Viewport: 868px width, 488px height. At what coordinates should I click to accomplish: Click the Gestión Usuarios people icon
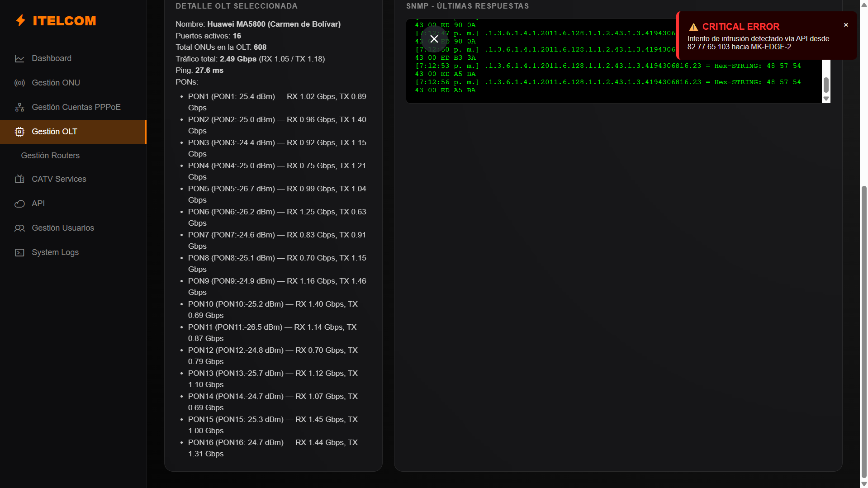[x=19, y=228]
